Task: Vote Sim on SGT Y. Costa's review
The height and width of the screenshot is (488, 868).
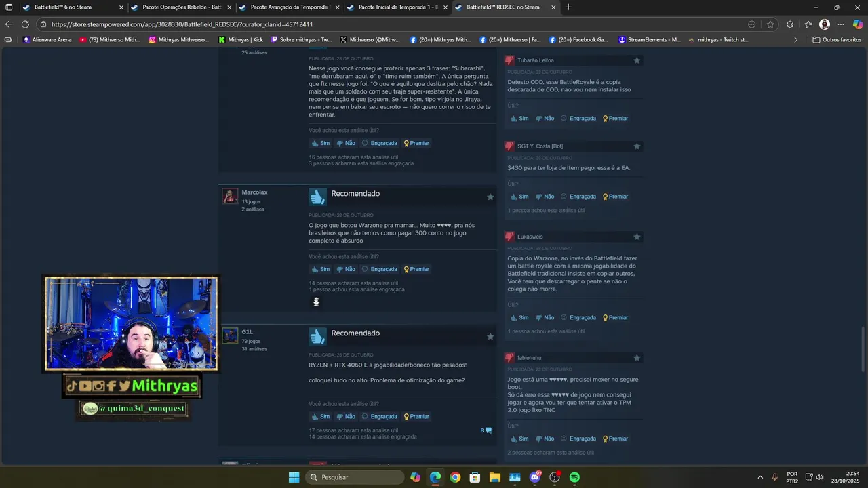Action: point(519,197)
